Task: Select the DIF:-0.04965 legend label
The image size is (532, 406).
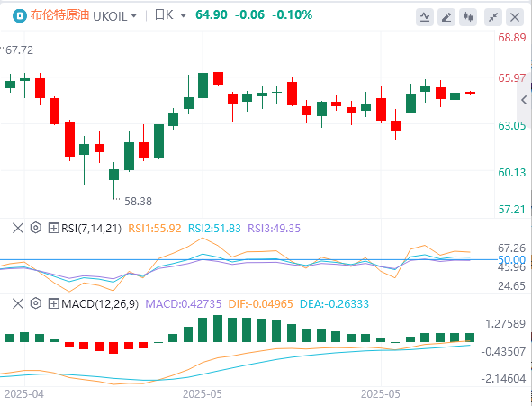Action: point(260,304)
